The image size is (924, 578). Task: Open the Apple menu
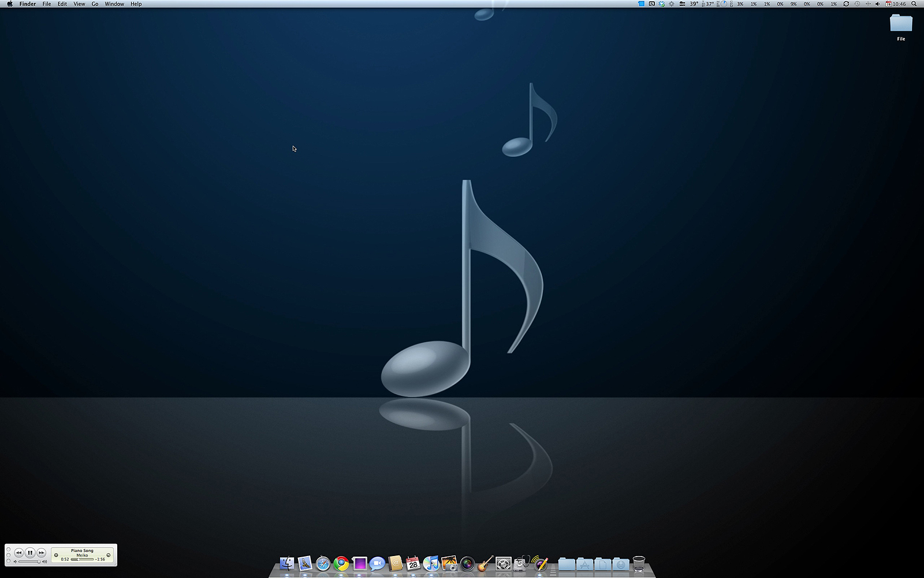(x=10, y=4)
